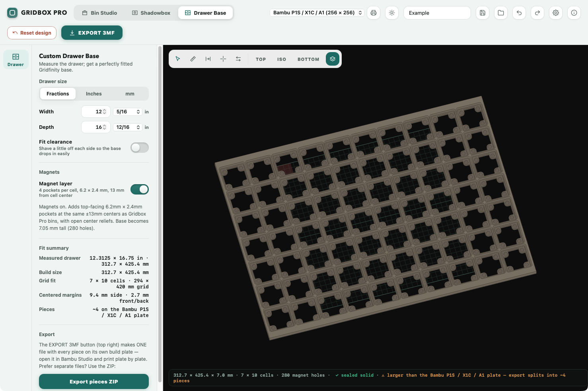Switch to TOP view
Viewport: 588px width, 391px height.
coord(261,59)
